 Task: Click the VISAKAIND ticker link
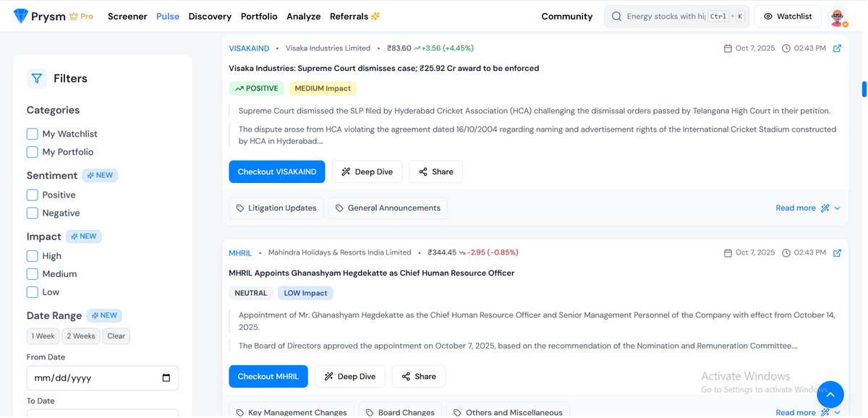coord(249,48)
